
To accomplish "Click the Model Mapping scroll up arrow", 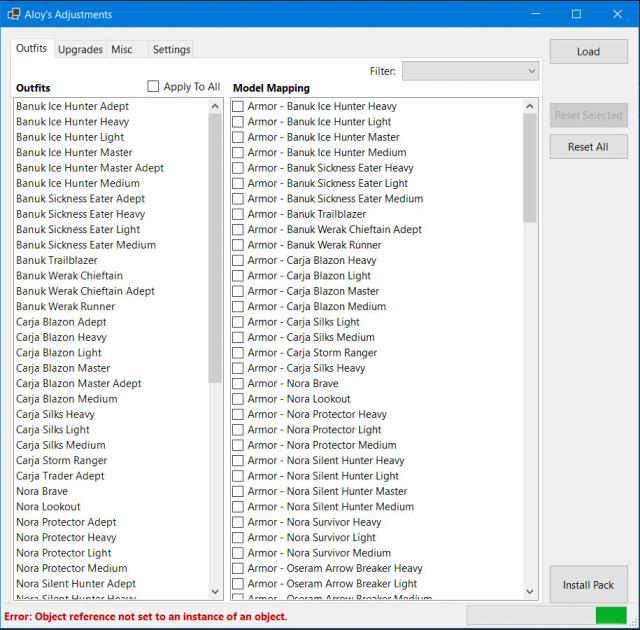I will click(x=530, y=106).
